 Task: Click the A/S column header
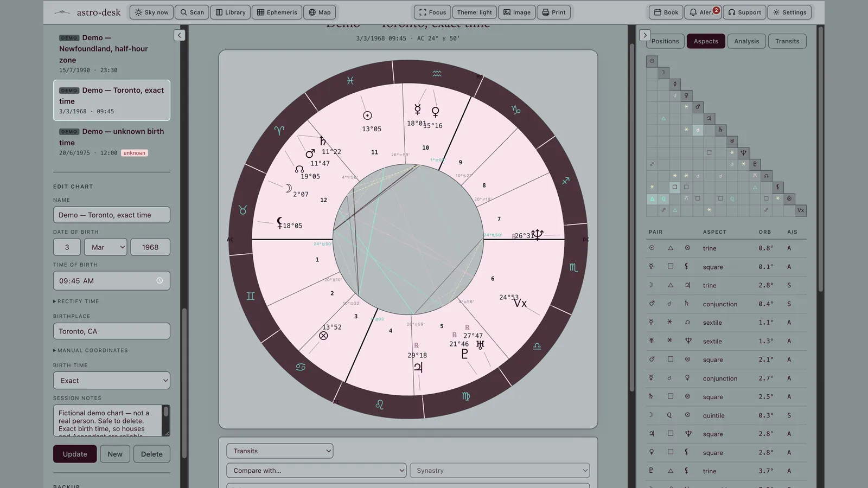click(792, 232)
